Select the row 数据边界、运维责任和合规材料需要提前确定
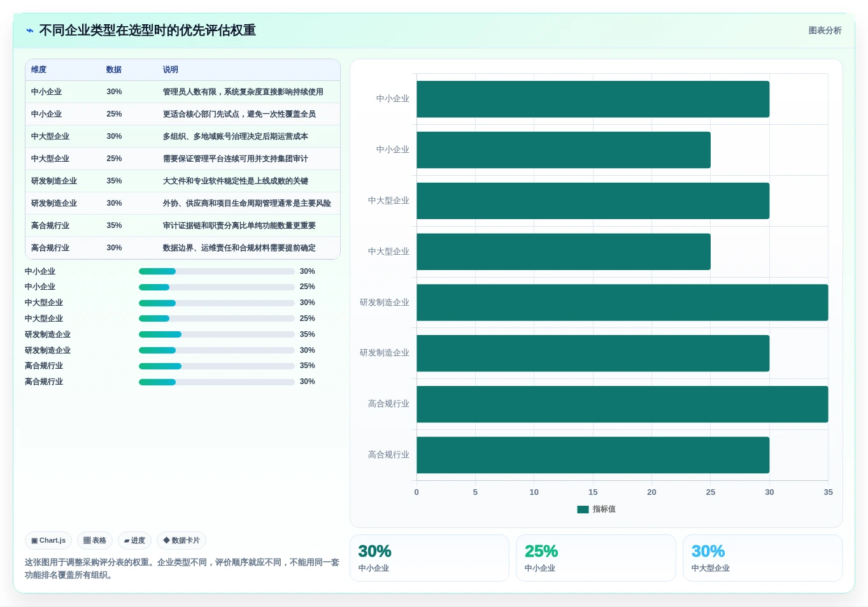 tap(183, 248)
